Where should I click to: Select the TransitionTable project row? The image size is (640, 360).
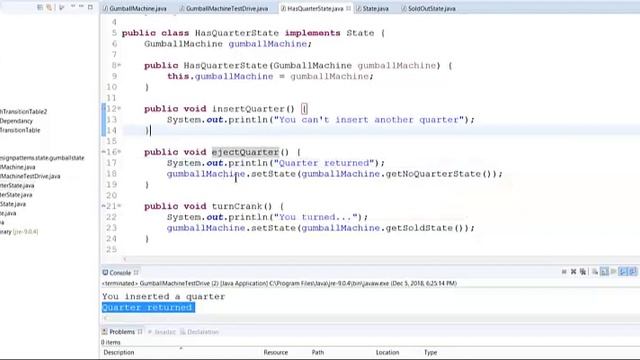(20, 130)
